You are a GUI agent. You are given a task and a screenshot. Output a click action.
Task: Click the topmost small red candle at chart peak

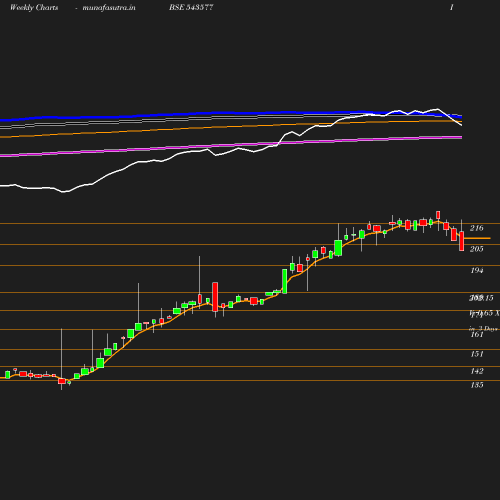pyautogui.click(x=438, y=215)
